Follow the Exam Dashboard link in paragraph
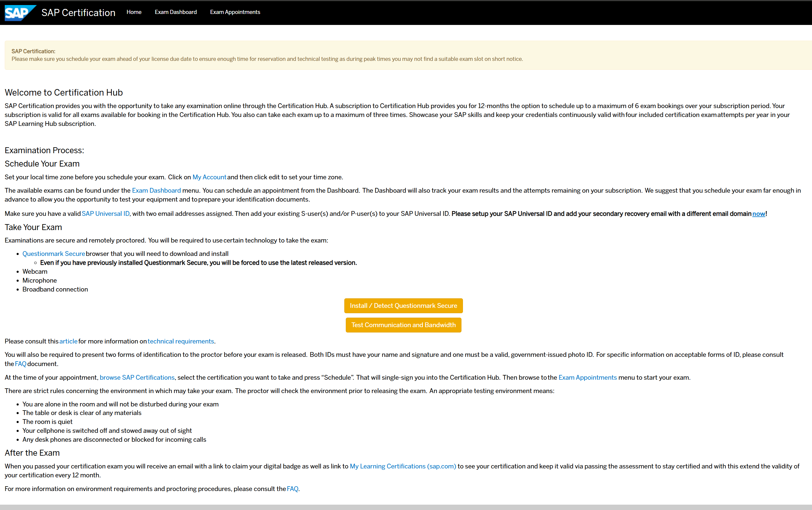Viewport: 812px width, 510px height. pyautogui.click(x=156, y=190)
